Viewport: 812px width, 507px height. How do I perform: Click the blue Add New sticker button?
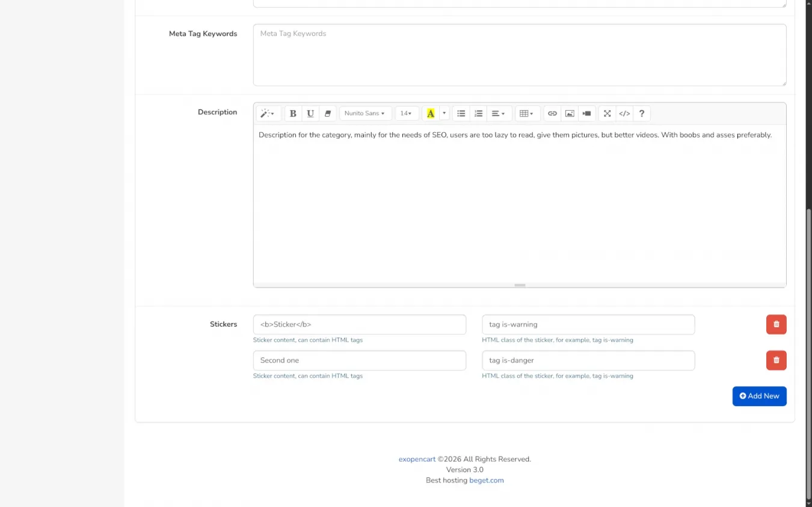[759, 396]
